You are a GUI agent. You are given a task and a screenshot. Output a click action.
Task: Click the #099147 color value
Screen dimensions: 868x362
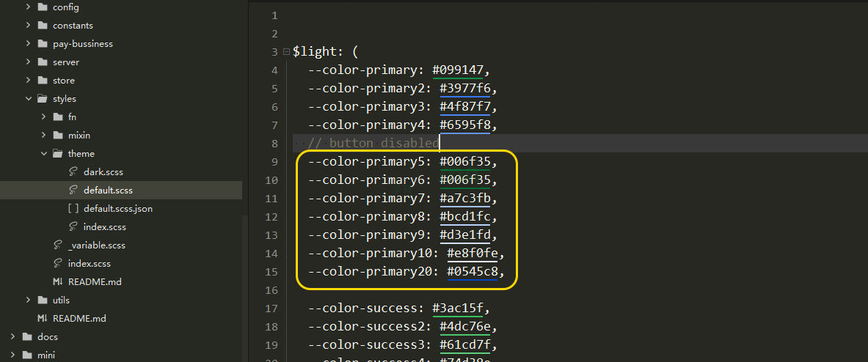tap(457, 70)
